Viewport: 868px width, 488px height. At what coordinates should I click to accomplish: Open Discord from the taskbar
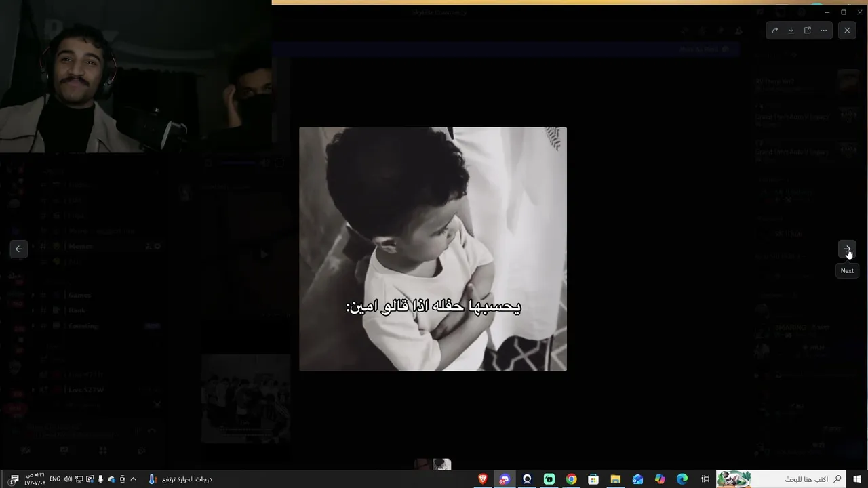click(504, 479)
